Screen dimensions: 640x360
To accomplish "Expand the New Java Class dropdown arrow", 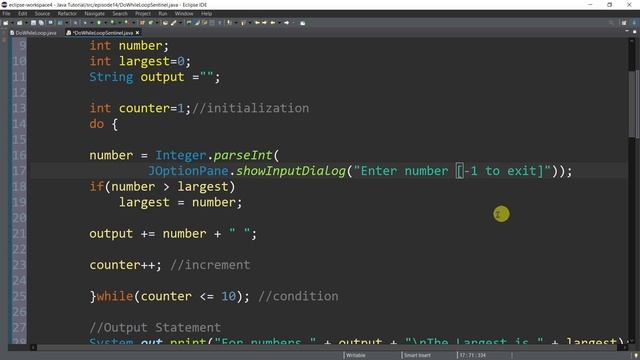I will (x=157, y=23).
